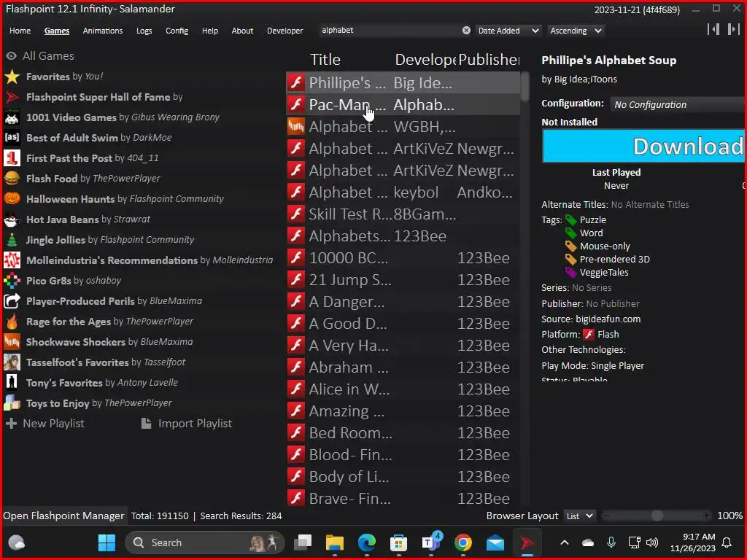Open the Help tab

click(x=209, y=31)
